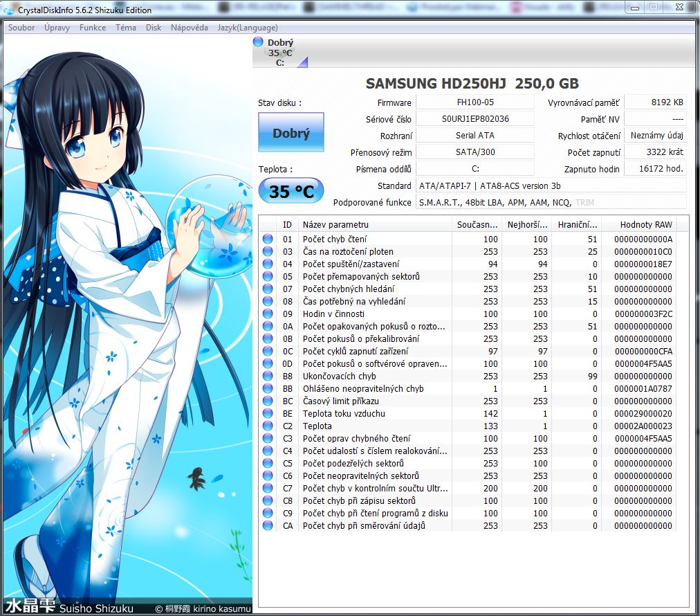The width and height of the screenshot is (700, 616).
Task: Click status orb for attribute BB
Action: tap(268, 388)
